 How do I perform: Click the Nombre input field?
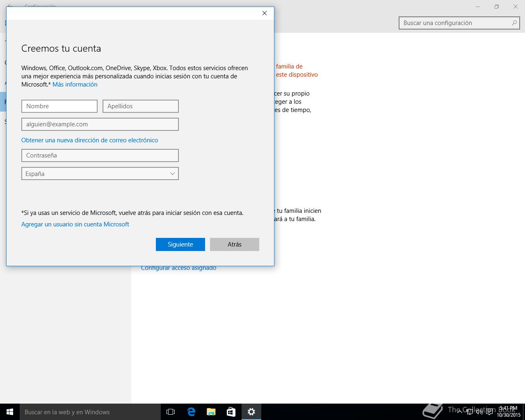tap(59, 106)
